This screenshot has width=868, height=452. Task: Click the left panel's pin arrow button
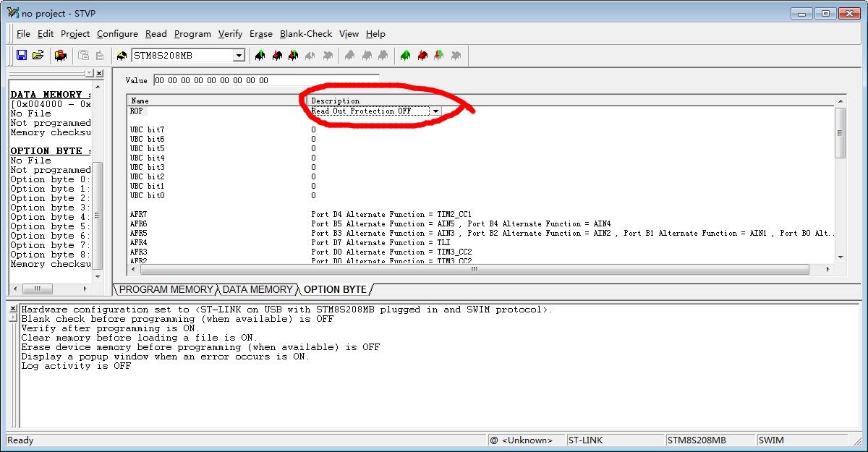89,73
